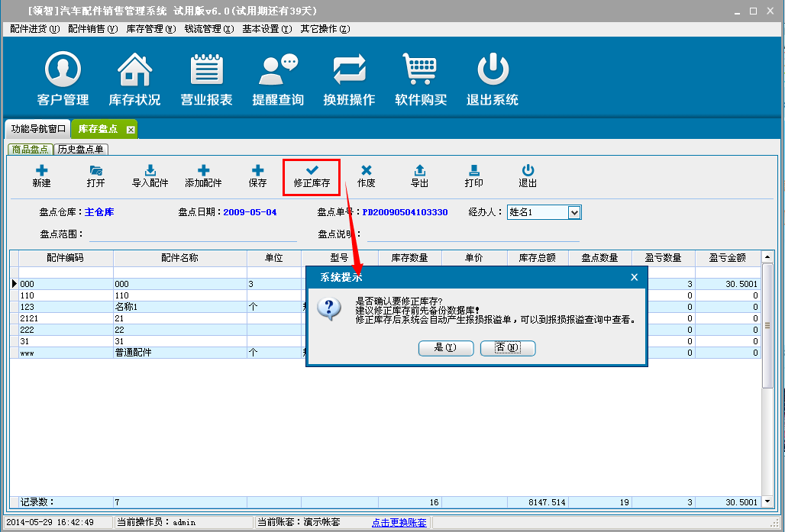Confirm with 是(Y) button
This screenshot has height=532, width=785.
[x=446, y=348]
